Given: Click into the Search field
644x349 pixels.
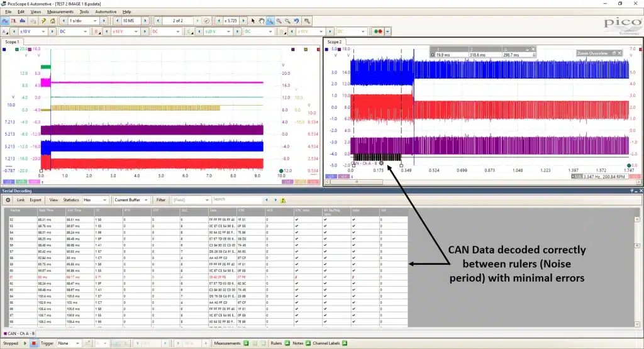Looking at the screenshot, I should (x=237, y=200).
